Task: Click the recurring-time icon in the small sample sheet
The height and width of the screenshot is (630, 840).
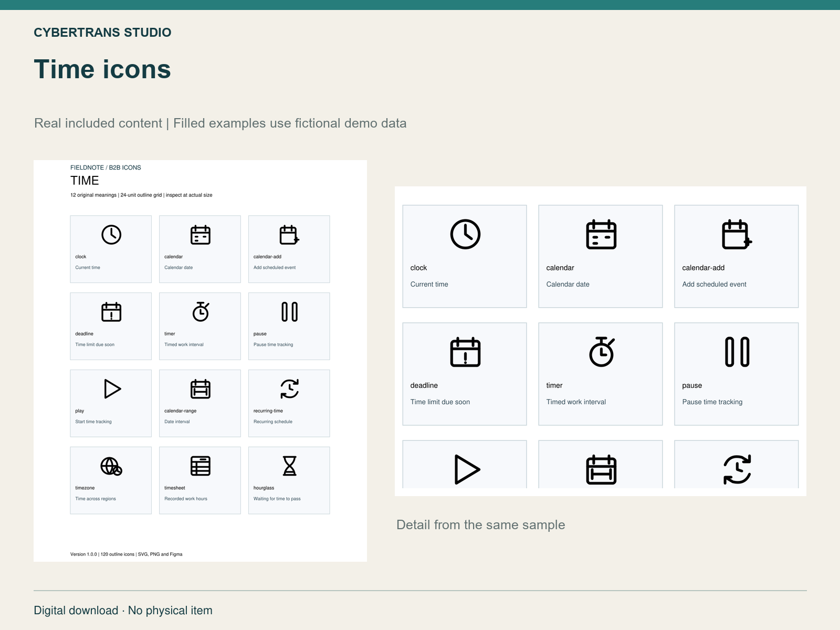Action: tap(289, 389)
